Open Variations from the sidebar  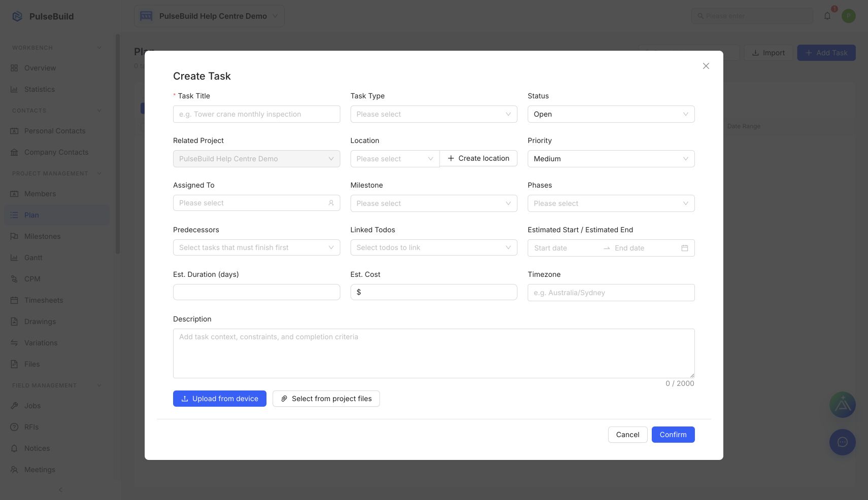[x=57, y=343]
